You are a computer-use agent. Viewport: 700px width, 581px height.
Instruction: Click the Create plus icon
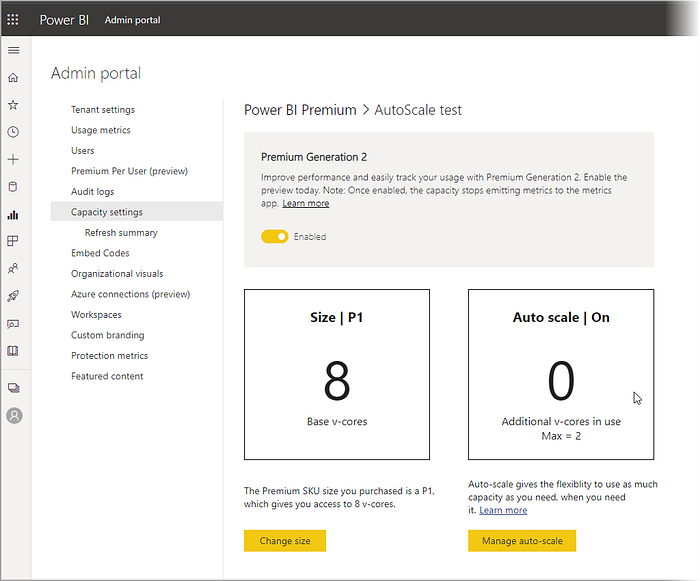[13, 159]
